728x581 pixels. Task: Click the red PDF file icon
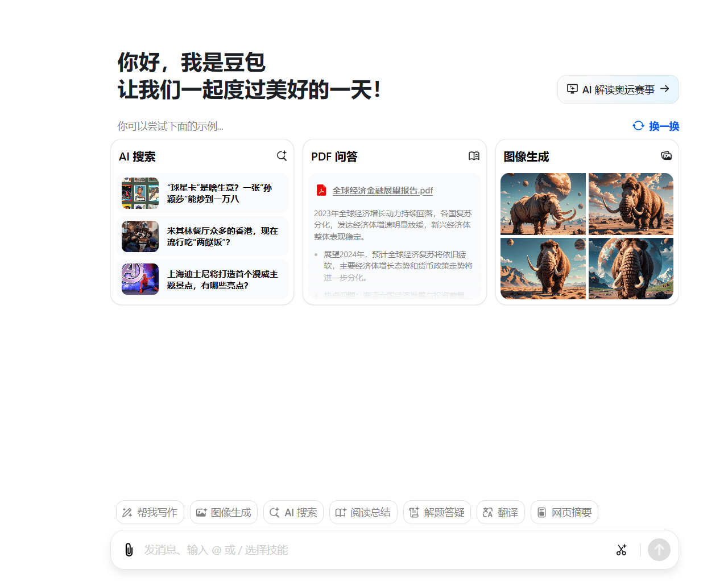tap(321, 191)
